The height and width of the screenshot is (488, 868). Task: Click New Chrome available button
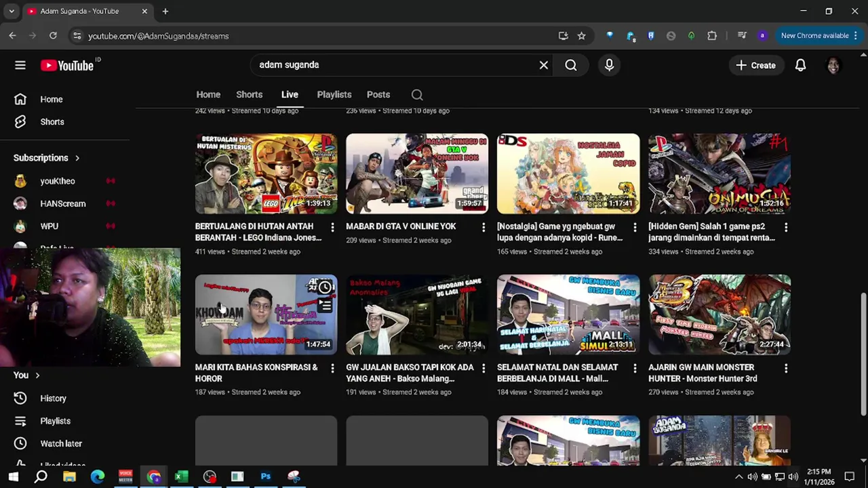click(820, 36)
